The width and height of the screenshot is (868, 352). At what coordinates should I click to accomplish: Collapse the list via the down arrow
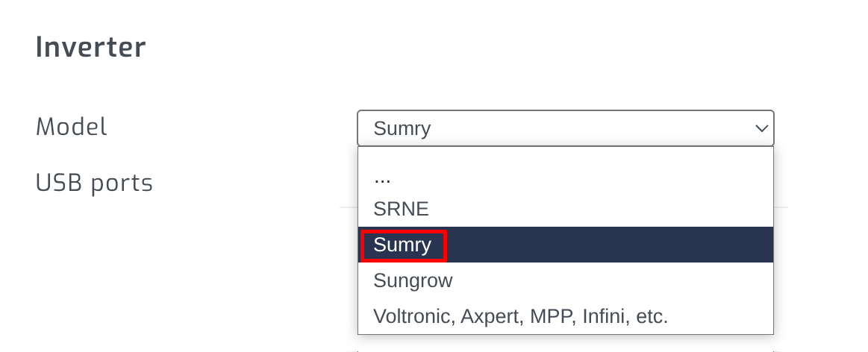click(761, 128)
